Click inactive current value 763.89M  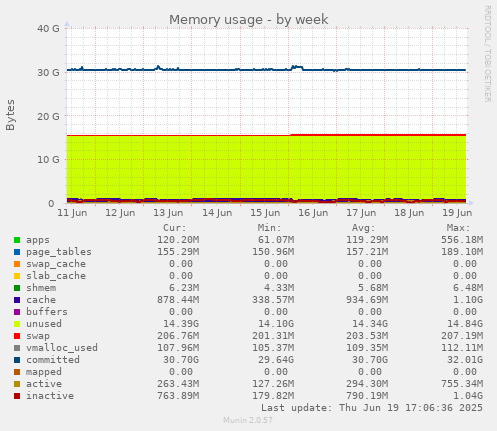pyautogui.click(x=178, y=396)
